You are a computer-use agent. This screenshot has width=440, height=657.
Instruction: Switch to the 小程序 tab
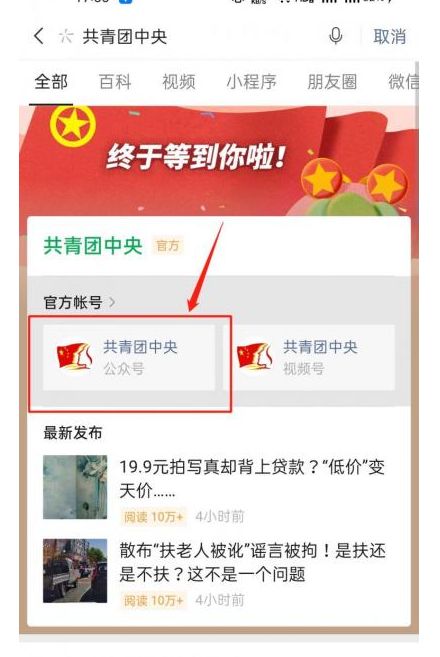click(x=251, y=82)
